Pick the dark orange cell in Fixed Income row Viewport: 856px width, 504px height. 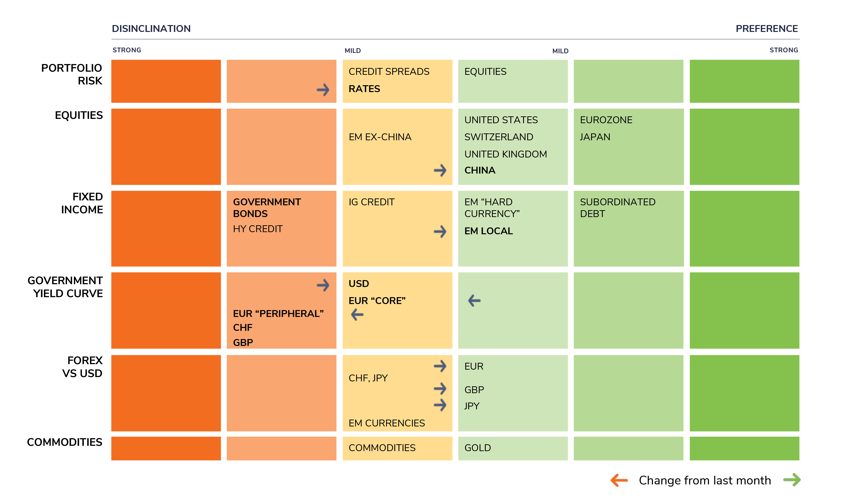pos(166,229)
